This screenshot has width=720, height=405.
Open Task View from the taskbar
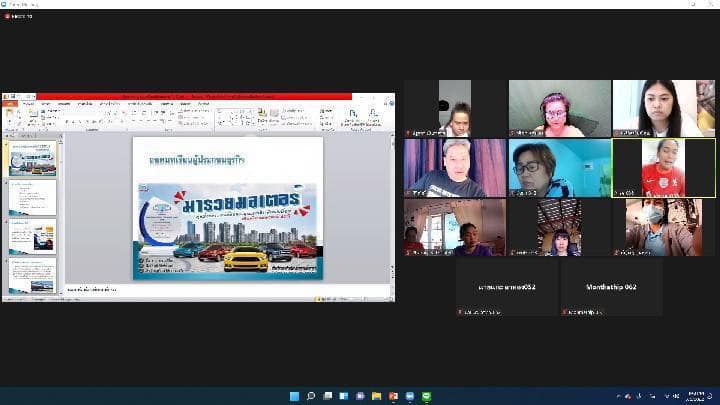[x=327, y=396]
